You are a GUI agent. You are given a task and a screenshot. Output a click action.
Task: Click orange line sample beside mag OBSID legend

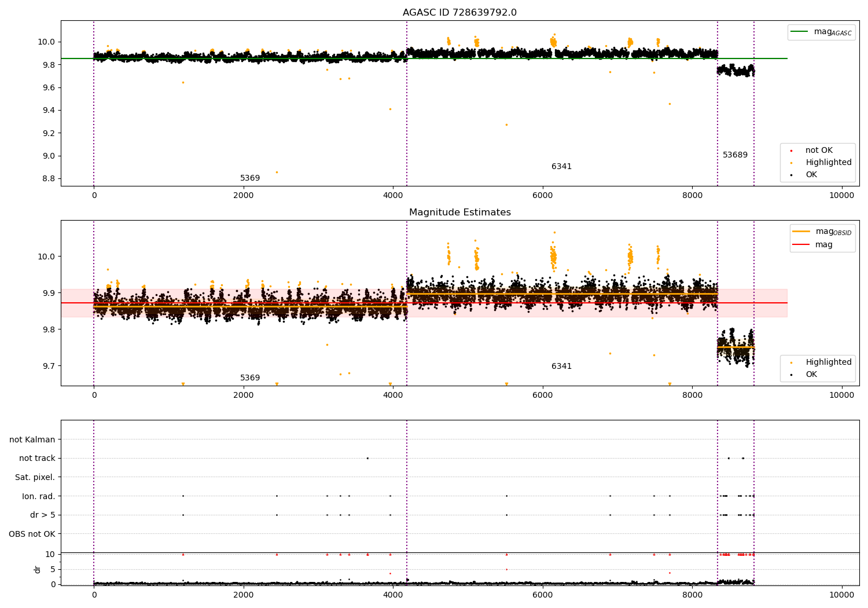click(x=801, y=232)
